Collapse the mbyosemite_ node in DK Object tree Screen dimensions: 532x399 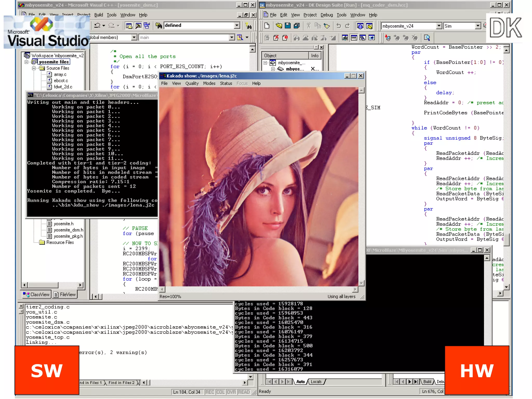(x=265, y=63)
